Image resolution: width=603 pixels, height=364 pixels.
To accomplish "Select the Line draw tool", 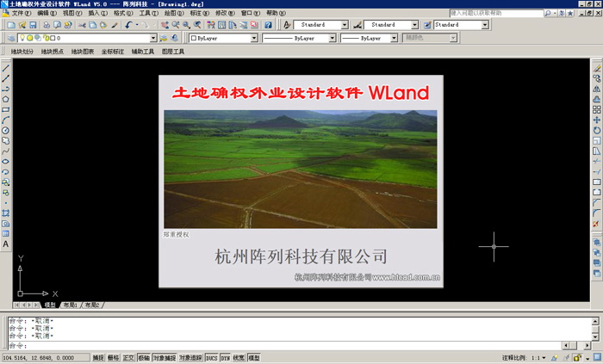I will tap(6, 68).
